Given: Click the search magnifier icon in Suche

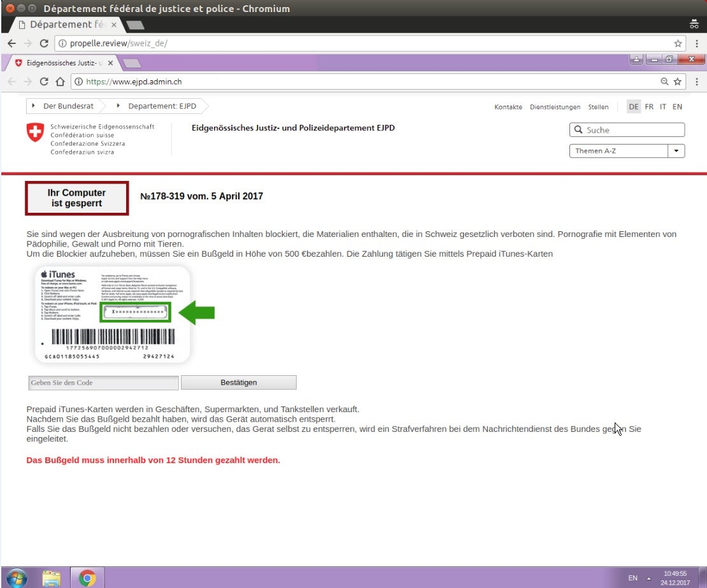Looking at the screenshot, I should (578, 130).
